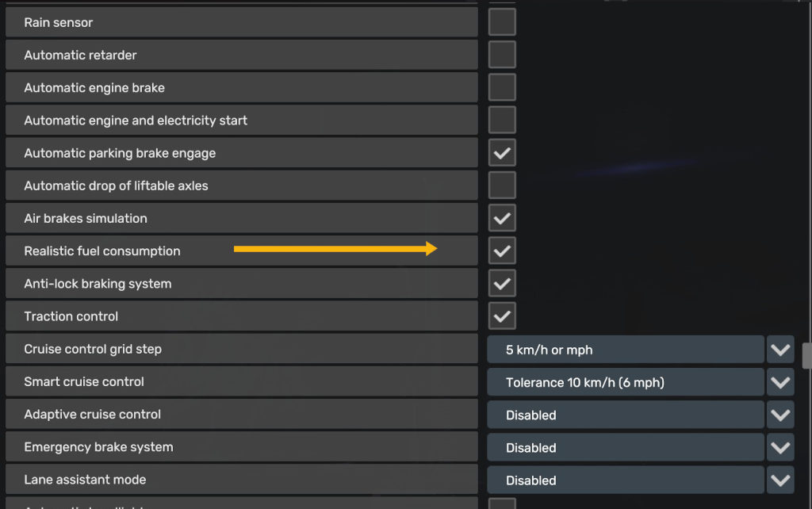Toggle Traction control off
The image size is (812, 509).
tap(501, 316)
